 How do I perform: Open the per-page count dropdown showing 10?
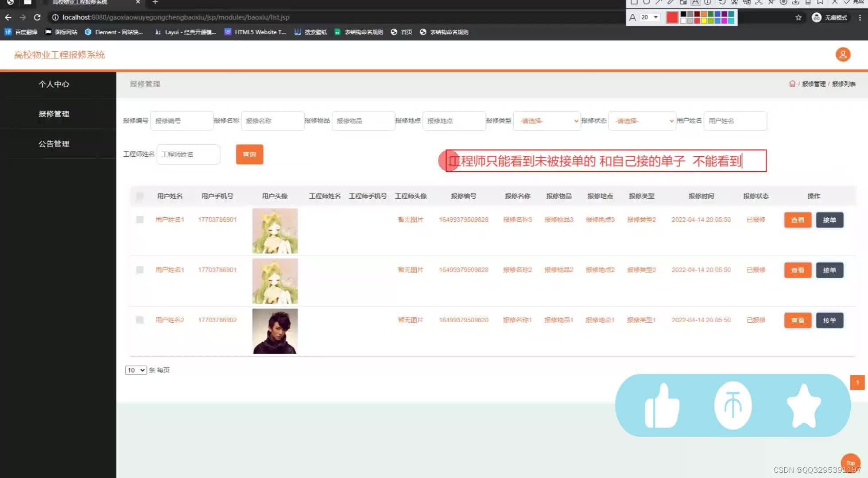pyautogui.click(x=136, y=370)
